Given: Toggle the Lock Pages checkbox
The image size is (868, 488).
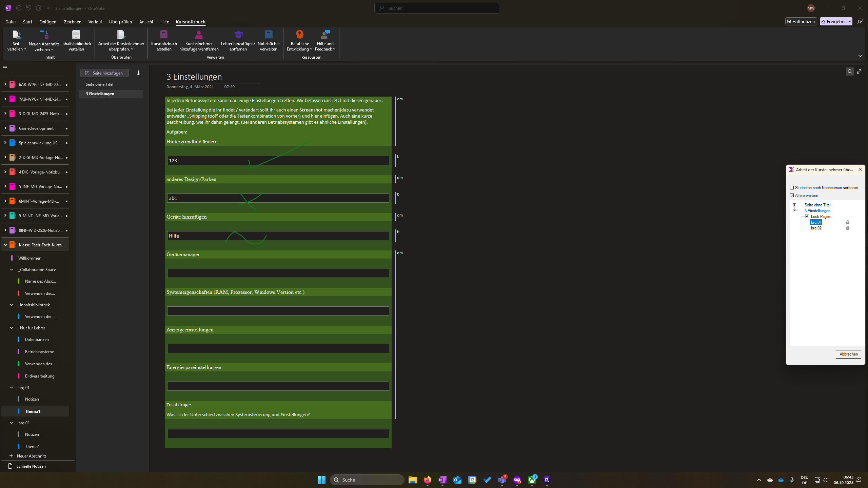Looking at the screenshot, I should click(x=807, y=216).
